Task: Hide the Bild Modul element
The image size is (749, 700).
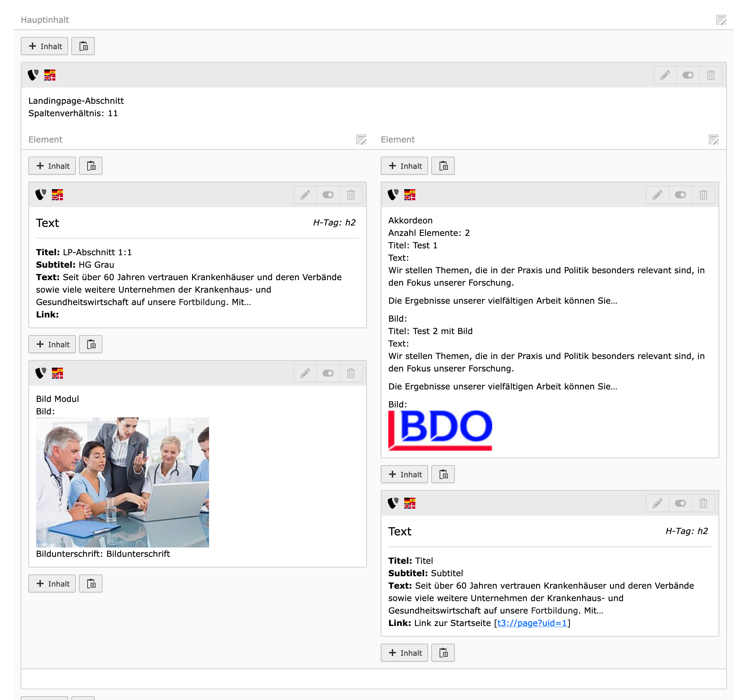Action: click(x=328, y=373)
